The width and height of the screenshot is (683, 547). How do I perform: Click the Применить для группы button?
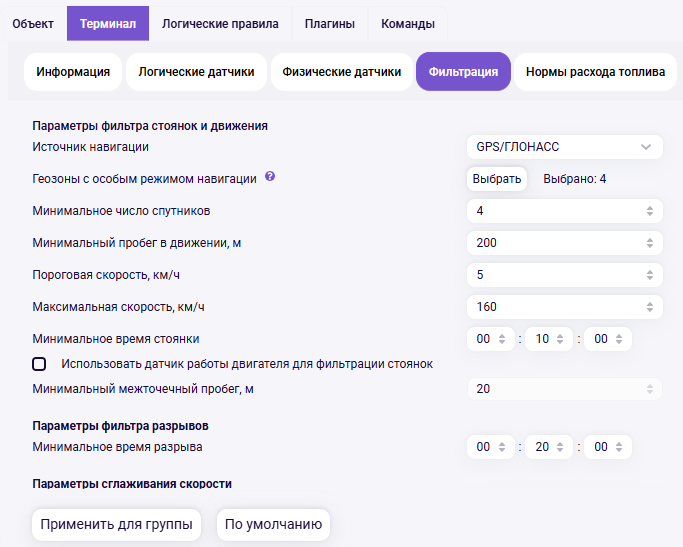click(116, 524)
